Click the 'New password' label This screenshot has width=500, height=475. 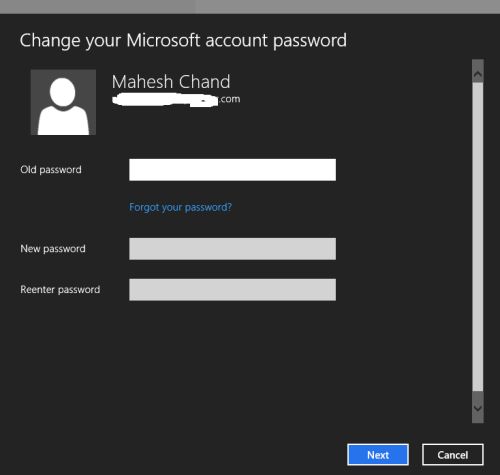tap(53, 249)
